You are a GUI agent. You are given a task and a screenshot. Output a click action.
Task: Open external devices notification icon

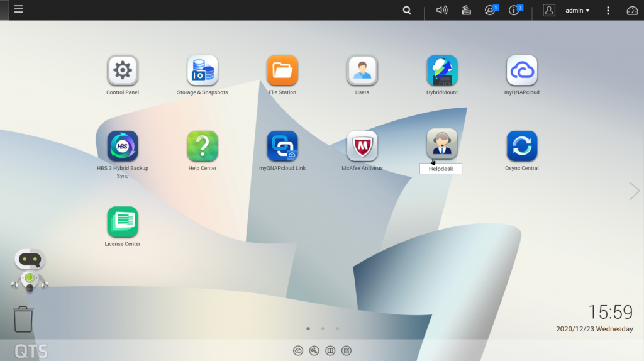tap(491, 10)
